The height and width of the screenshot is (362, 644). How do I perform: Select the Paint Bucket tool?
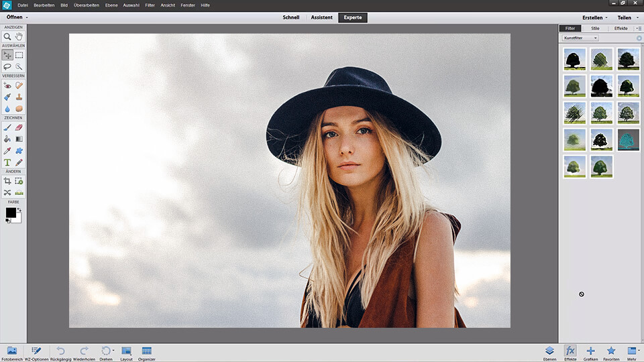pyautogui.click(x=7, y=139)
